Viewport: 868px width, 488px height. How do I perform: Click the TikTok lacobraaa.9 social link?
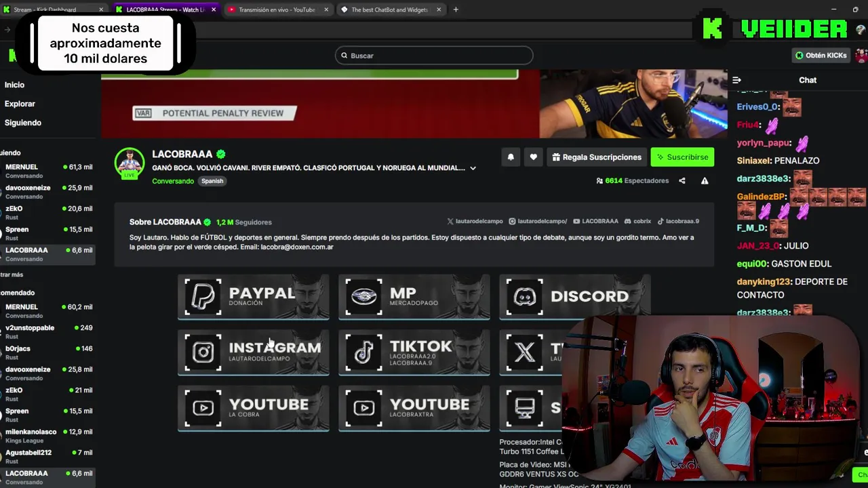click(678, 221)
